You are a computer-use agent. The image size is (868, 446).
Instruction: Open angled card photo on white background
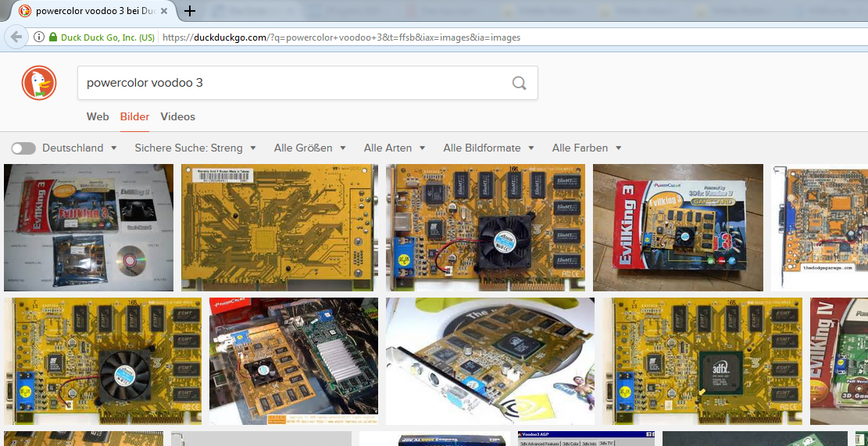coord(490,362)
